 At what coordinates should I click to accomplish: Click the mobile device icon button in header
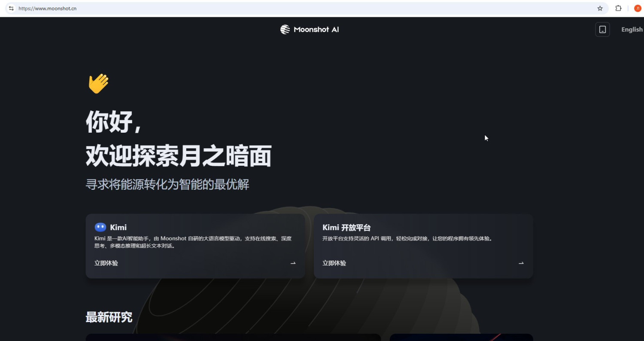[602, 29]
